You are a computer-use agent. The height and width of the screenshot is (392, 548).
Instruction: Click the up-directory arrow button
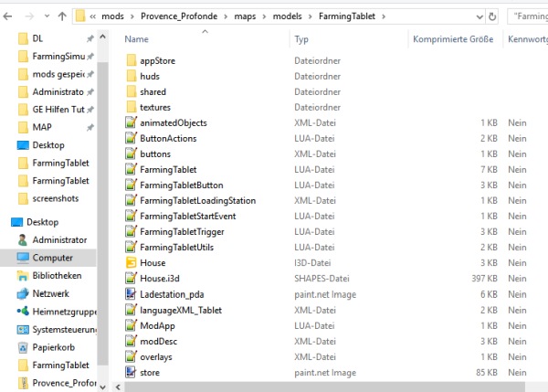(x=61, y=16)
